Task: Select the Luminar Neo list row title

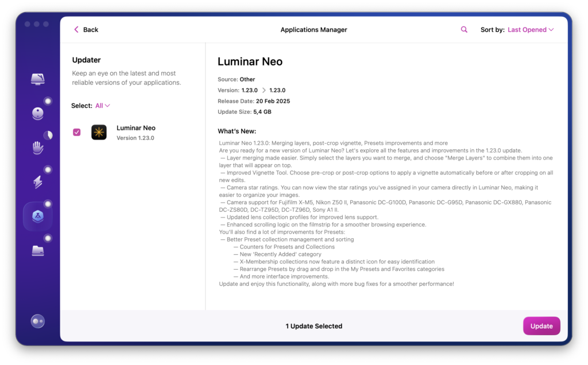Action: pyautogui.click(x=136, y=128)
